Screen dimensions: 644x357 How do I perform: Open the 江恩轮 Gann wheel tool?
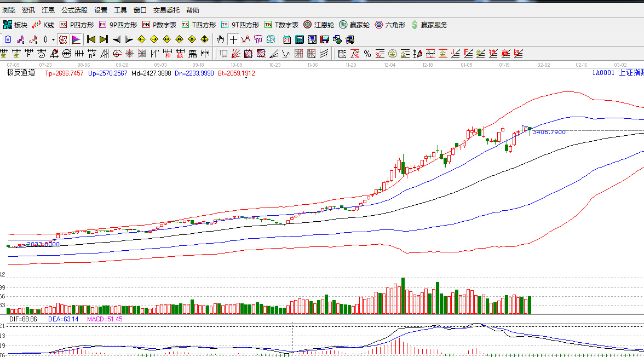click(x=319, y=25)
